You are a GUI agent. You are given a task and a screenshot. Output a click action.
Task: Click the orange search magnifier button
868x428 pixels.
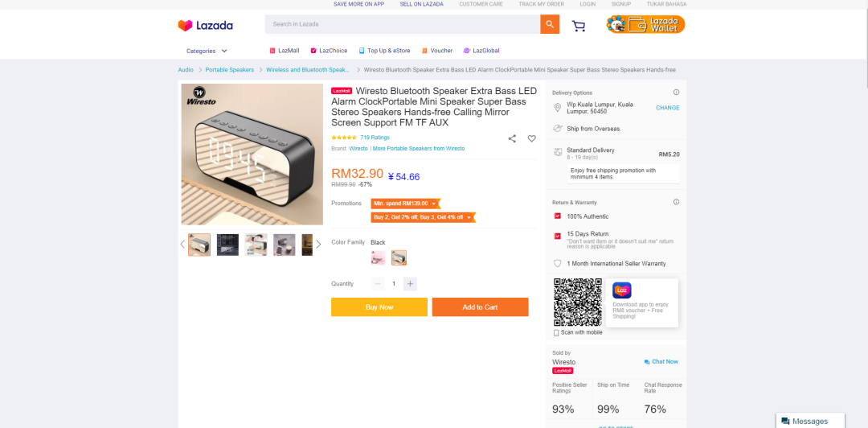[550, 24]
